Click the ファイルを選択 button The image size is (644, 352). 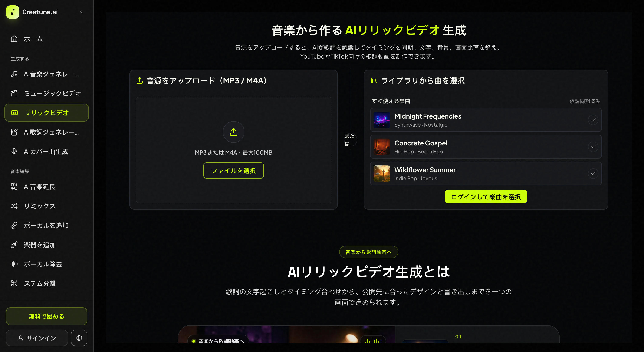click(233, 171)
